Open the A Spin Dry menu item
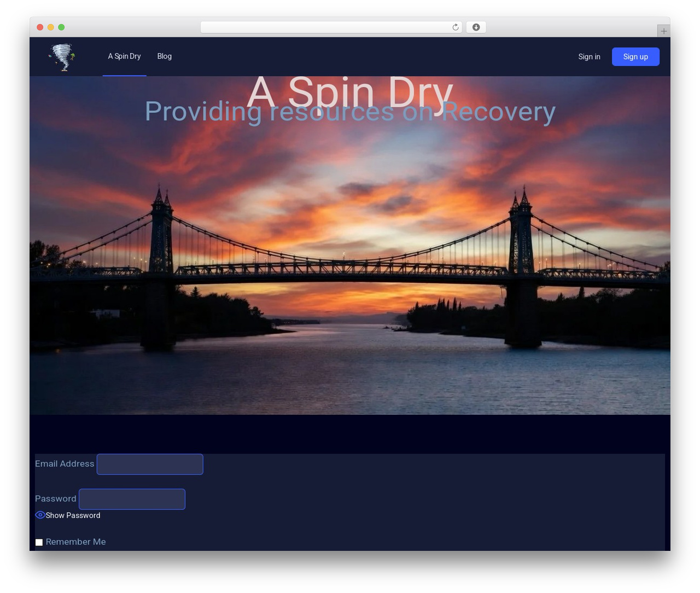 tap(124, 56)
